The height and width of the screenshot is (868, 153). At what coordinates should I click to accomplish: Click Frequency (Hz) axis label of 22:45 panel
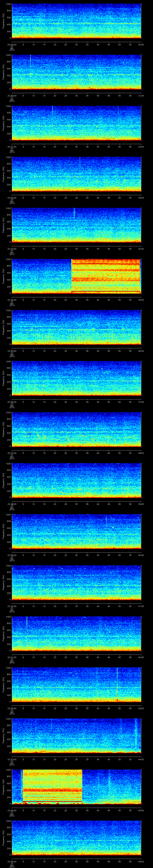click(x=3, y=838)
